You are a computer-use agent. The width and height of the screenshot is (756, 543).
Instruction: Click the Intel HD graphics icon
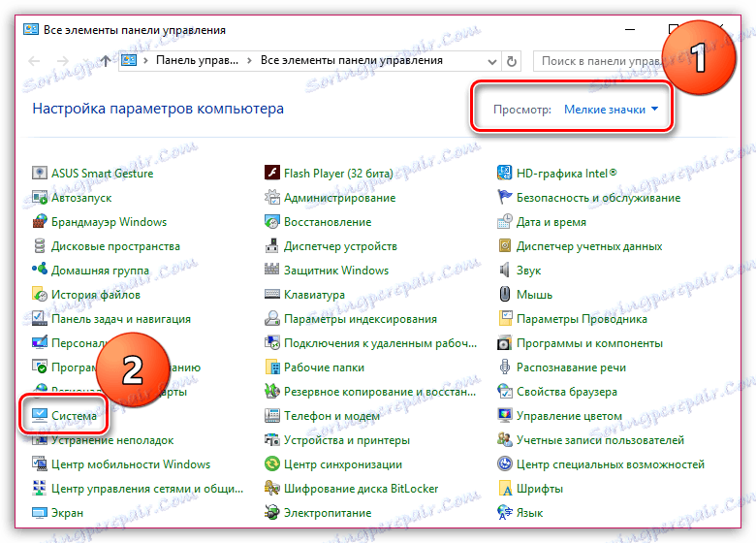(x=504, y=173)
